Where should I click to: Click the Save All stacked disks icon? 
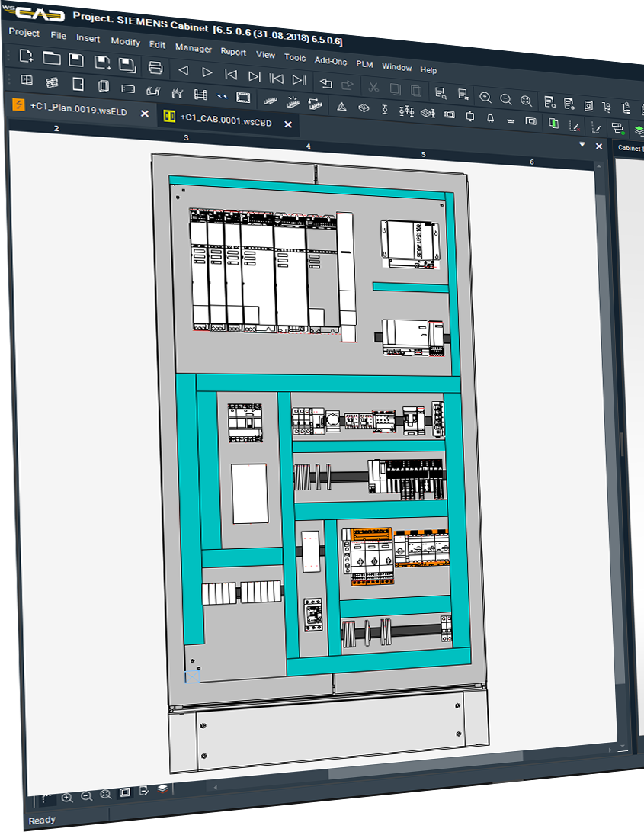pyautogui.click(x=127, y=65)
